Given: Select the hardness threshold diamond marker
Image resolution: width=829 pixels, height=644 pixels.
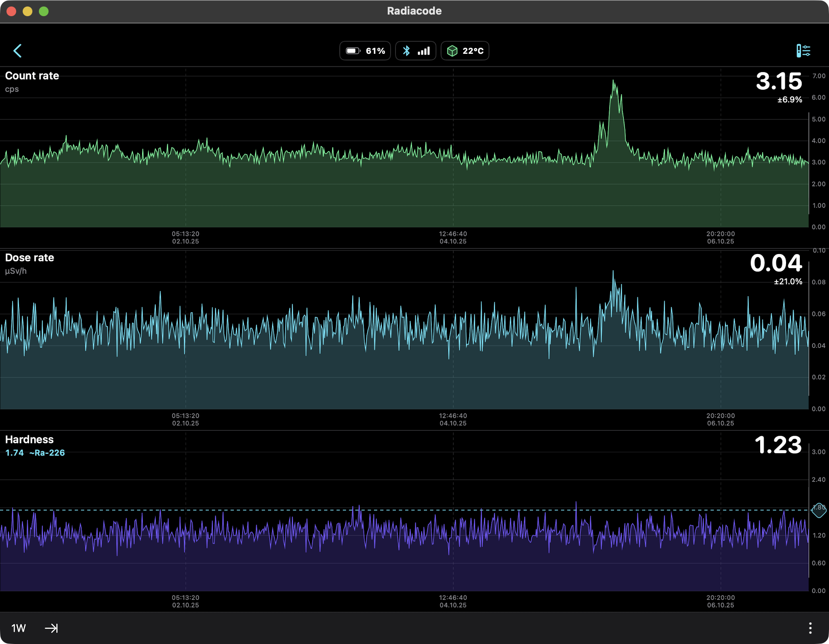Looking at the screenshot, I should coord(818,510).
